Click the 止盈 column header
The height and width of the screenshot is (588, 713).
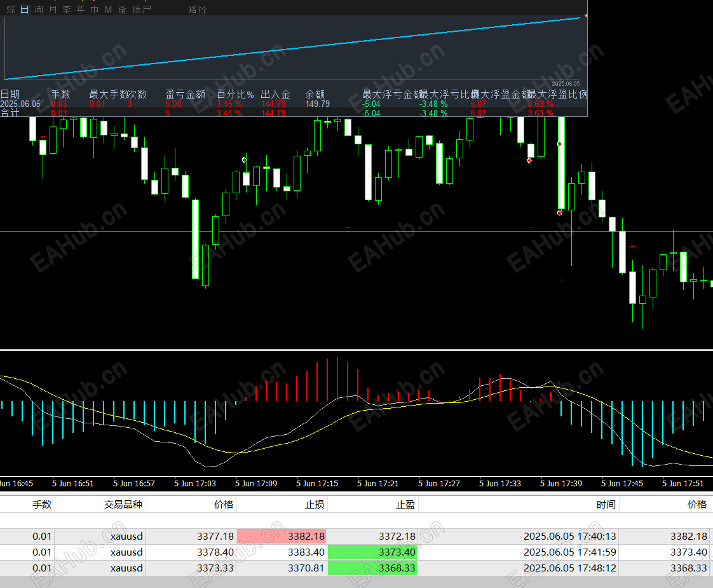click(405, 504)
